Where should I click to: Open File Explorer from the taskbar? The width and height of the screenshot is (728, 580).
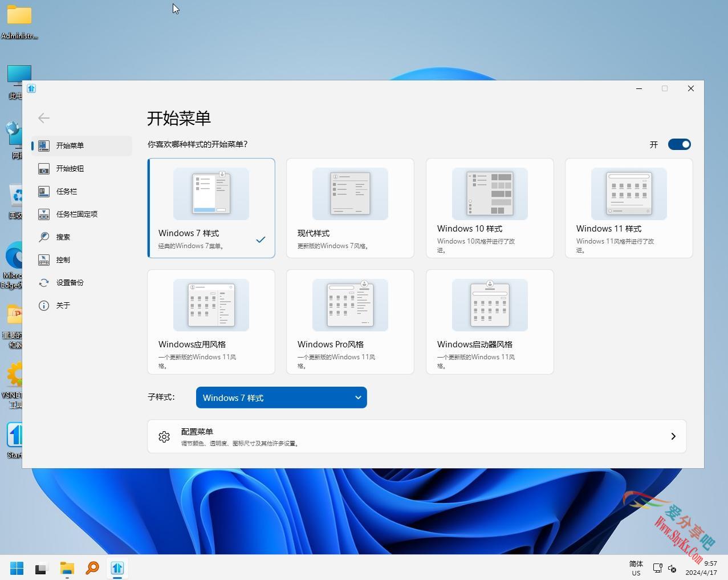point(67,568)
